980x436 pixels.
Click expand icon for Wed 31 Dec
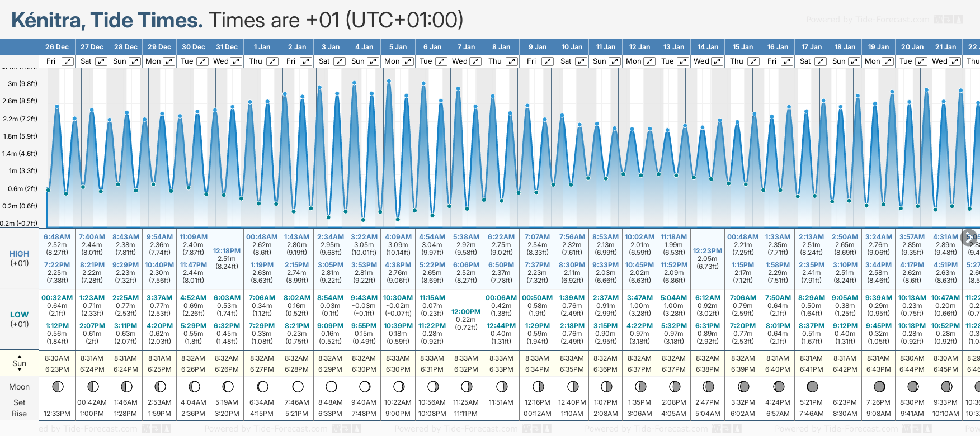click(236, 61)
